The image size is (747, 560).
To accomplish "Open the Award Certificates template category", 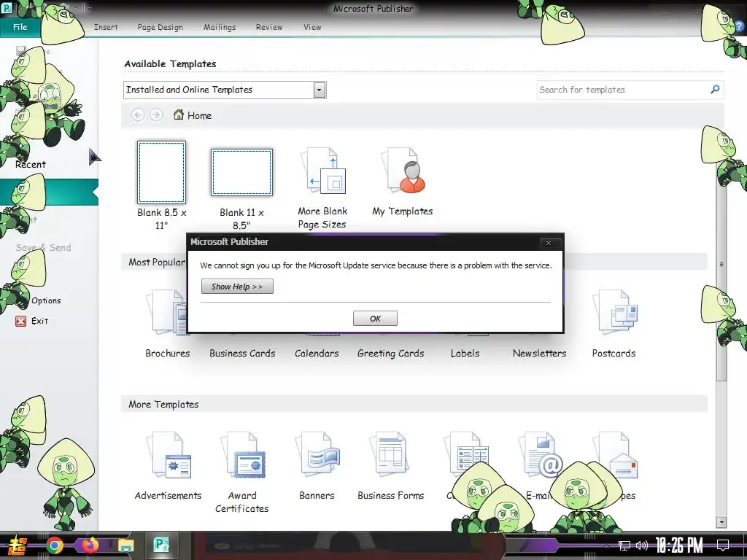I will [x=242, y=472].
